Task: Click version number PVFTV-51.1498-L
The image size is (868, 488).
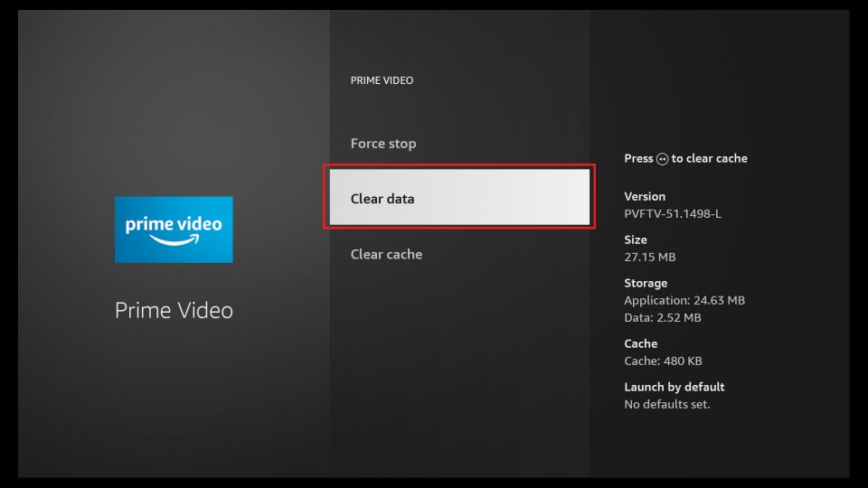Action: [x=673, y=213]
